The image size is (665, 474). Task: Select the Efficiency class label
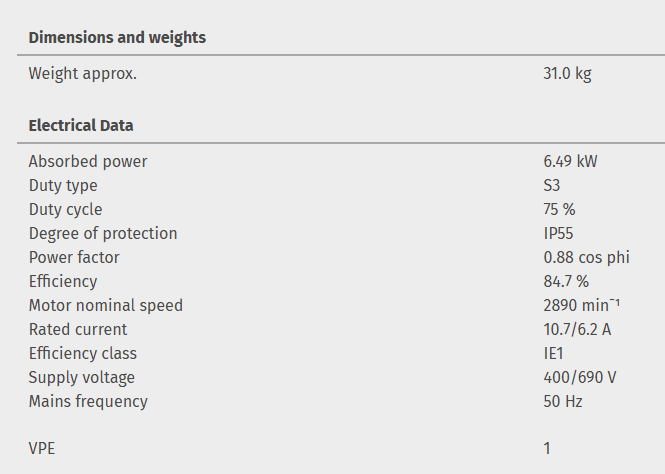(x=83, y=353)
